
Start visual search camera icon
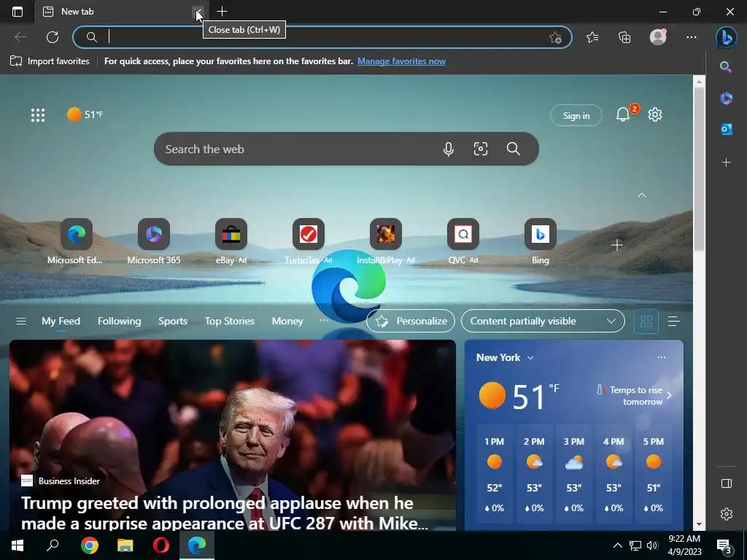pos(480,149)
